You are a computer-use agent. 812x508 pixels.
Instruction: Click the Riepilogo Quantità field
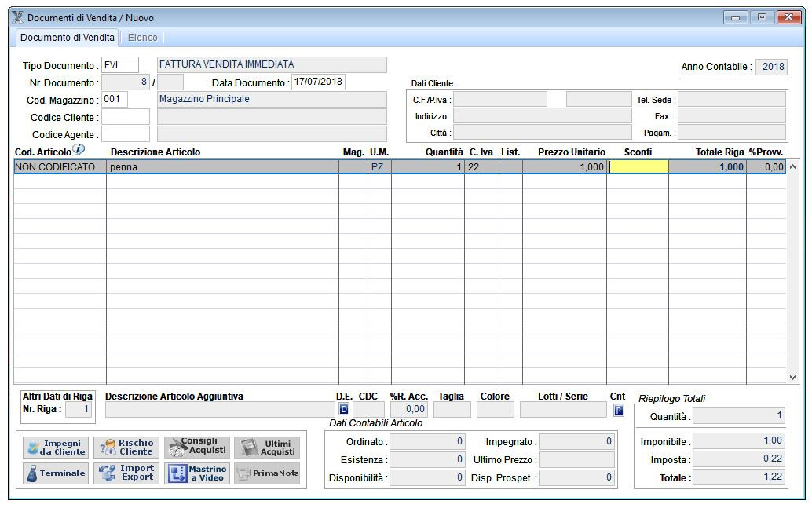[740, 416]
